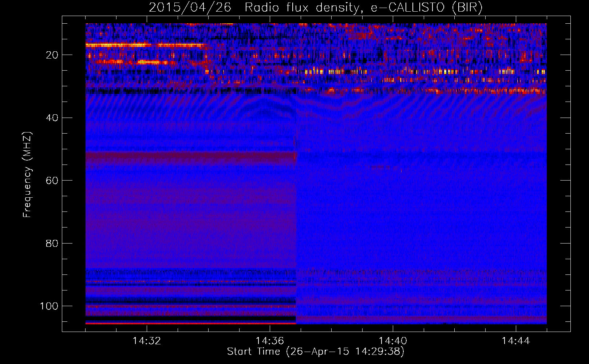Viewport: 589px width, 364px height.
Task: Click the 80 MHz frequency tick label
Action: [52, 244]
